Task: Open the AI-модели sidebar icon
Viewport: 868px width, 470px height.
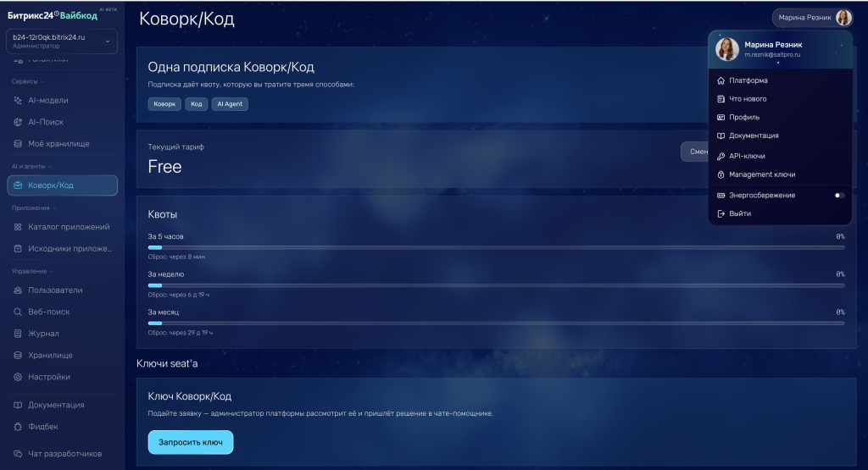Action: (x=18, y=101)
